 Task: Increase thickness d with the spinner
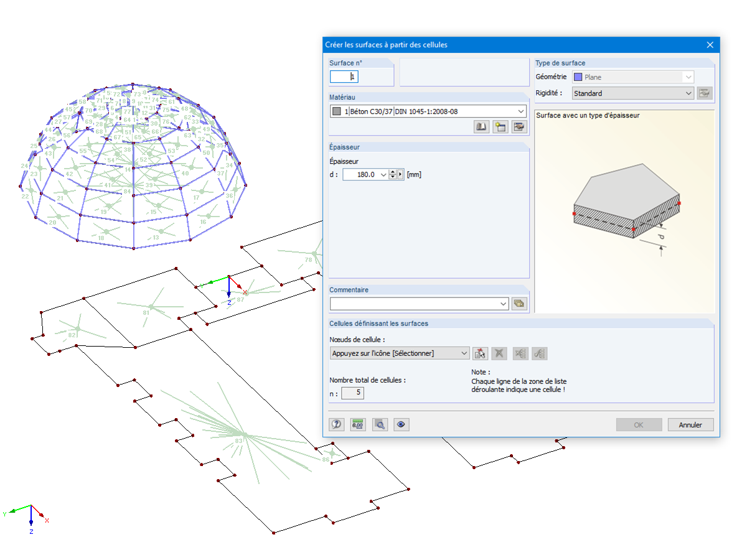(x=393, y=172)
